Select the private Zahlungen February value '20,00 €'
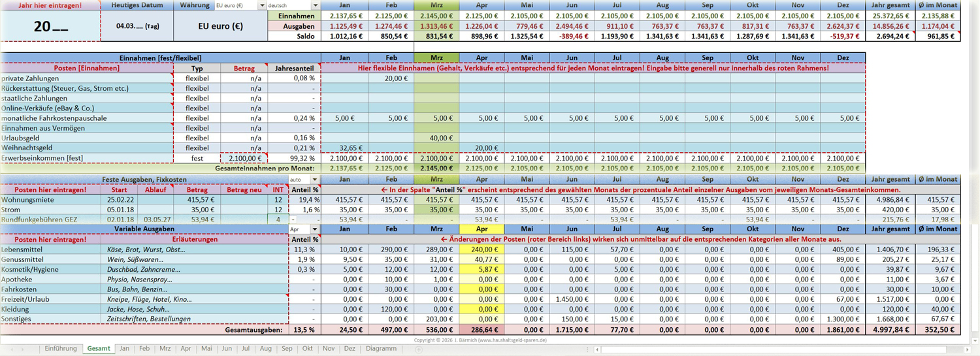This screenshot has height=356, width=980. (391, 78)
